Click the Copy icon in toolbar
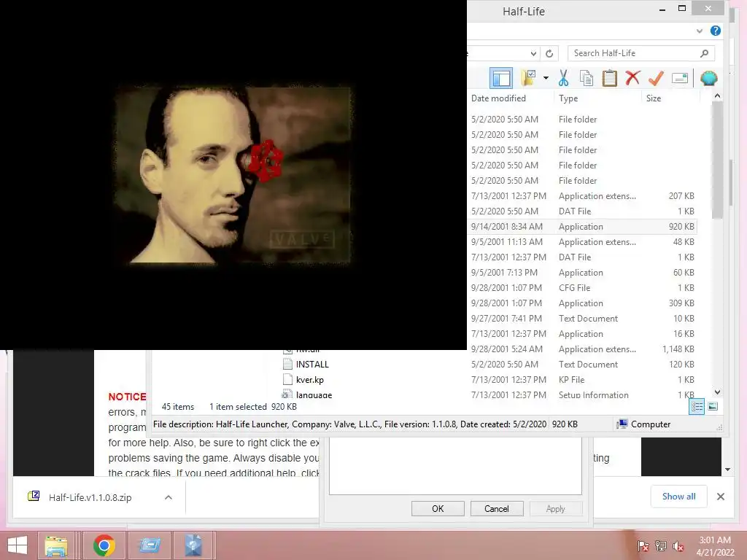 click(x=587, y=78)
